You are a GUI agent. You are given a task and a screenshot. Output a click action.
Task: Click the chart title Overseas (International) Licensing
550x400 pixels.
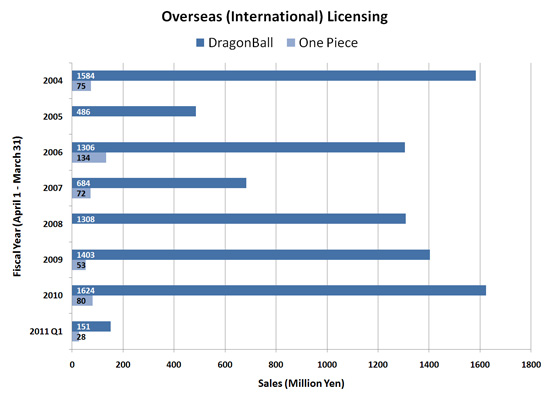(275, 16)
